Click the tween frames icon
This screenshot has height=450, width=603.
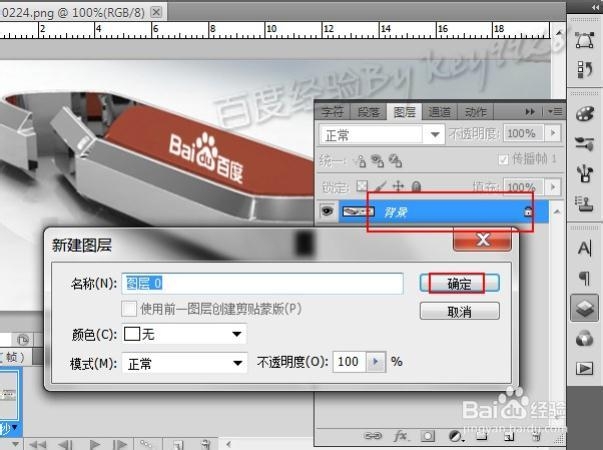coord(146,444)
